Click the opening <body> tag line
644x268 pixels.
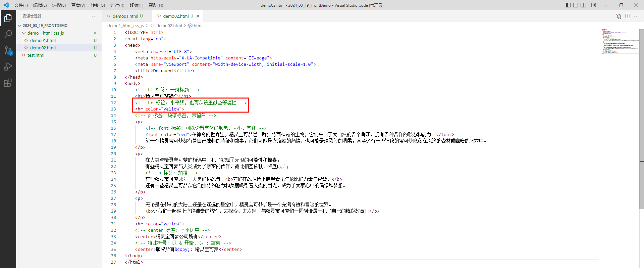132,84
